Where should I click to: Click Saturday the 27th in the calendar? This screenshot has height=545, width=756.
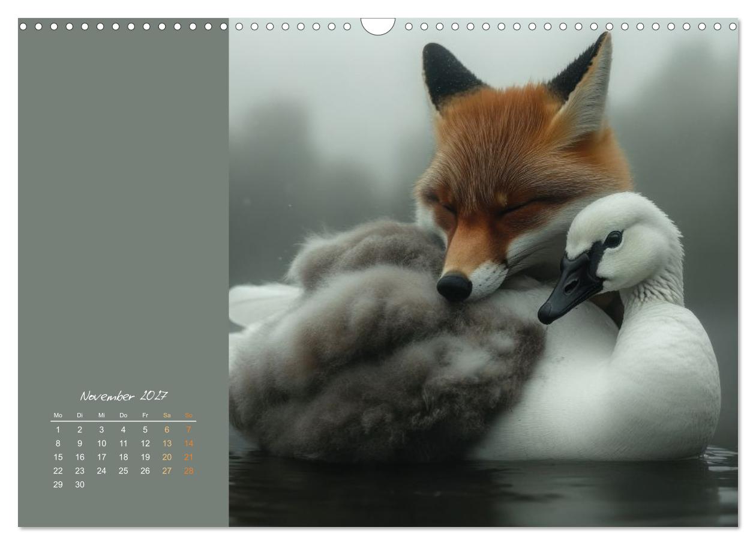(x=167, y=471)
